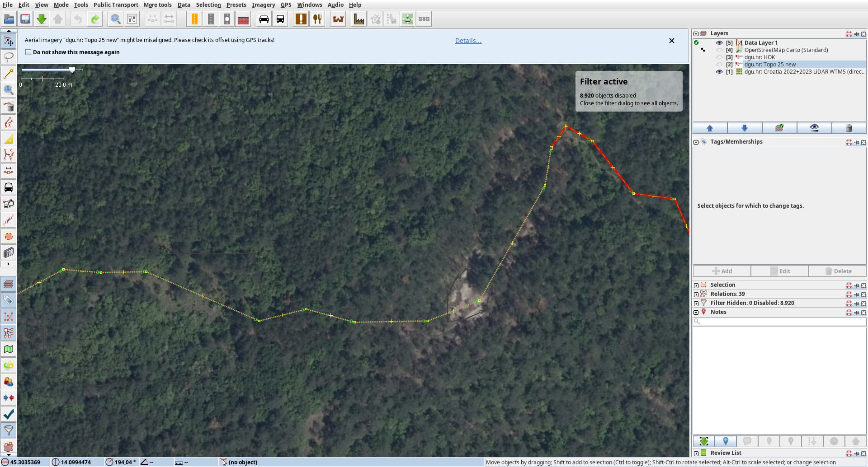
Task: Select the brown castle preset icon
Action: pos(338,19)
